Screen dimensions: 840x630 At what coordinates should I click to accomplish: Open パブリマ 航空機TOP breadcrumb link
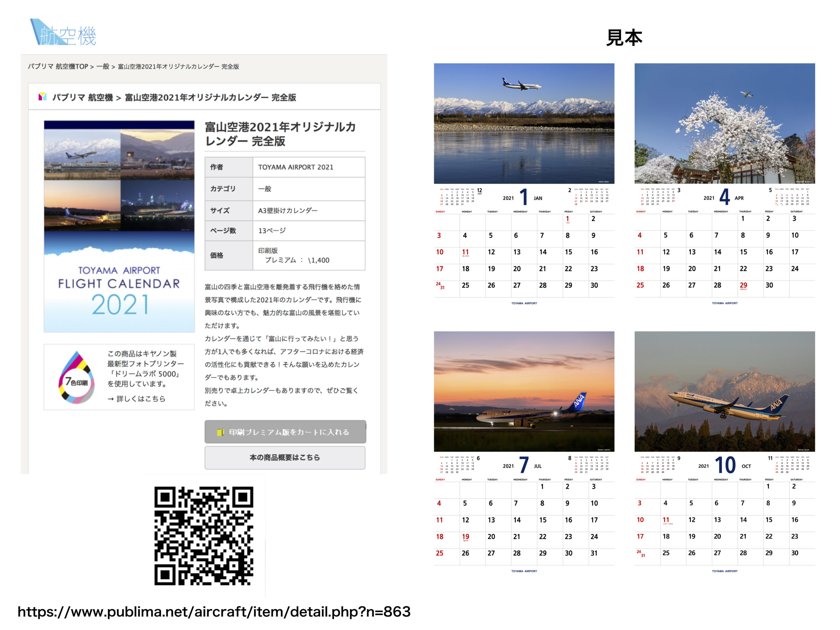tap(58, 67)
